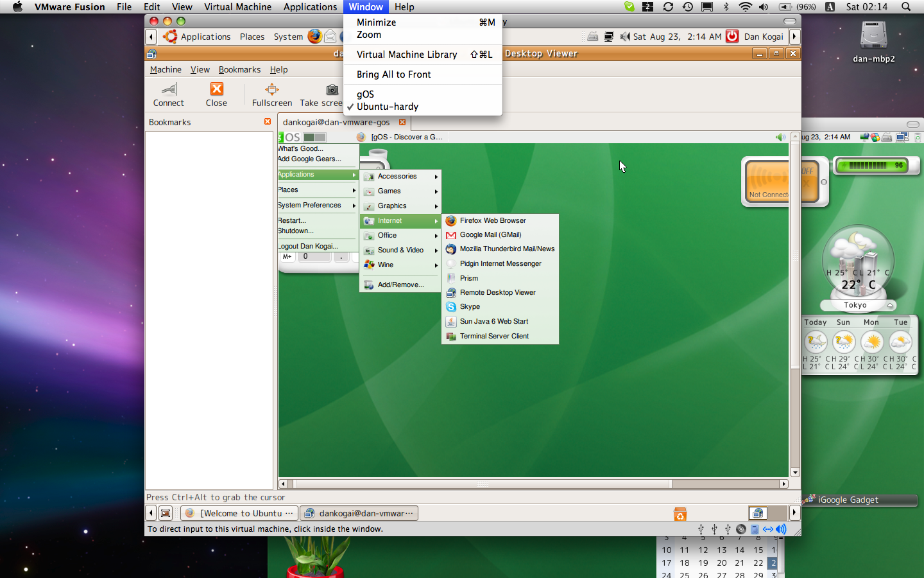Close the dankogai@dan-vmware-gos tab
Screen dimensions: 924x578
point(402,122)
